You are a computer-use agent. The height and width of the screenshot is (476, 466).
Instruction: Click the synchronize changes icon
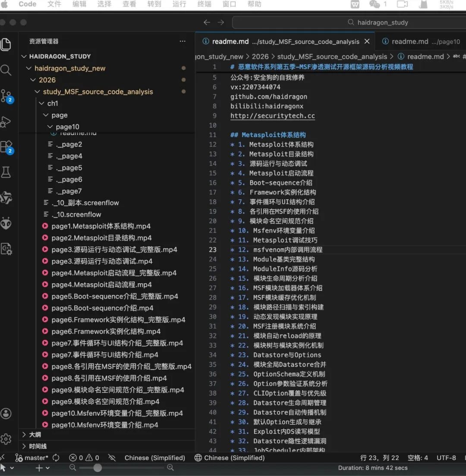coord(56,457)
